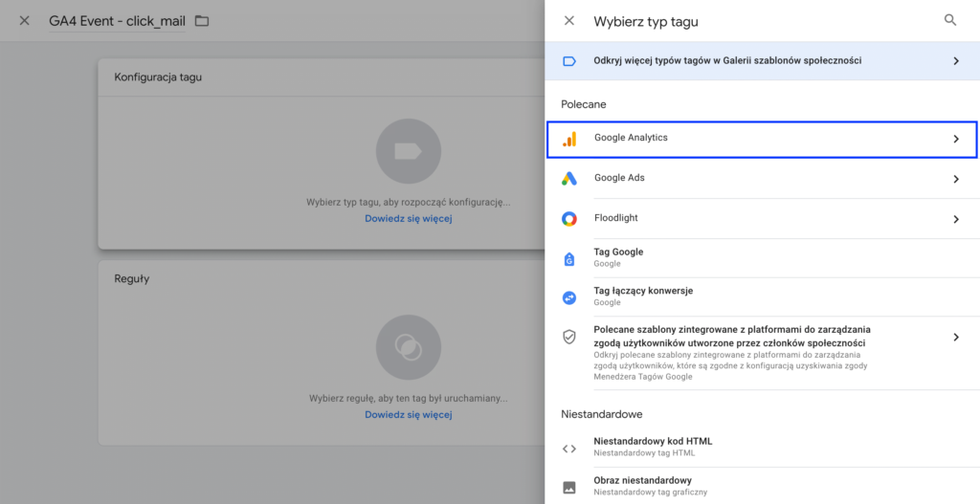
Task: Click the conversion linker arrows icon
Action: [x=568, y=297]
